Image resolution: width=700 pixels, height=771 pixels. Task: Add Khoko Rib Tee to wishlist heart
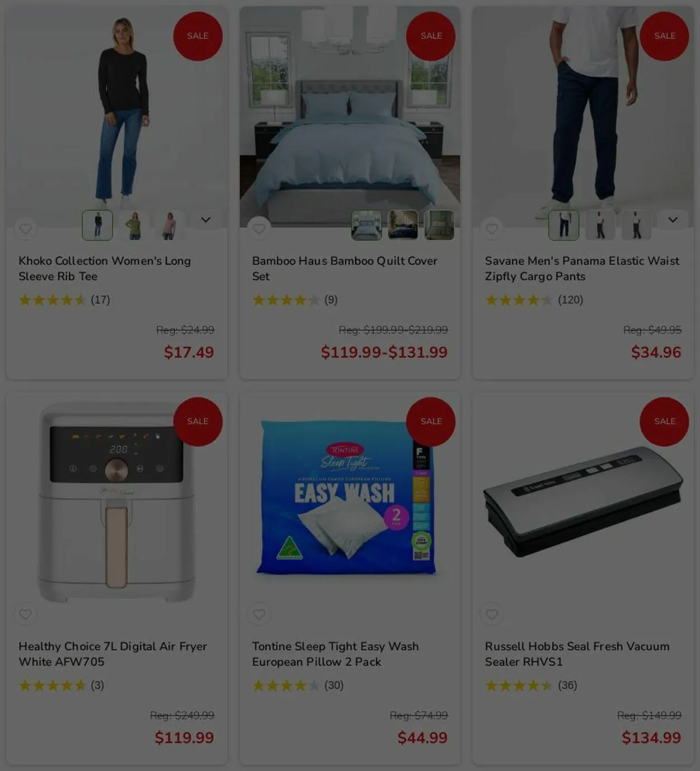pyautogui.click(x=26, y=229)
